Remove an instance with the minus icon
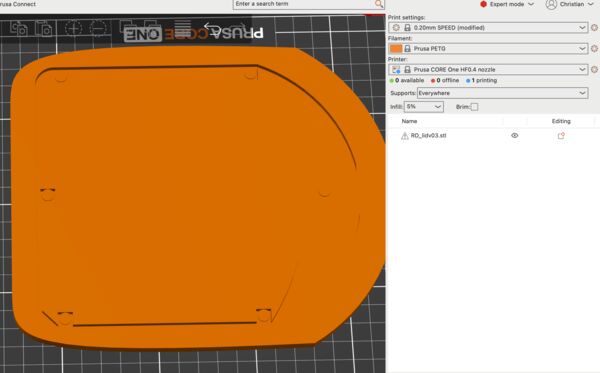 pos(98,28)
